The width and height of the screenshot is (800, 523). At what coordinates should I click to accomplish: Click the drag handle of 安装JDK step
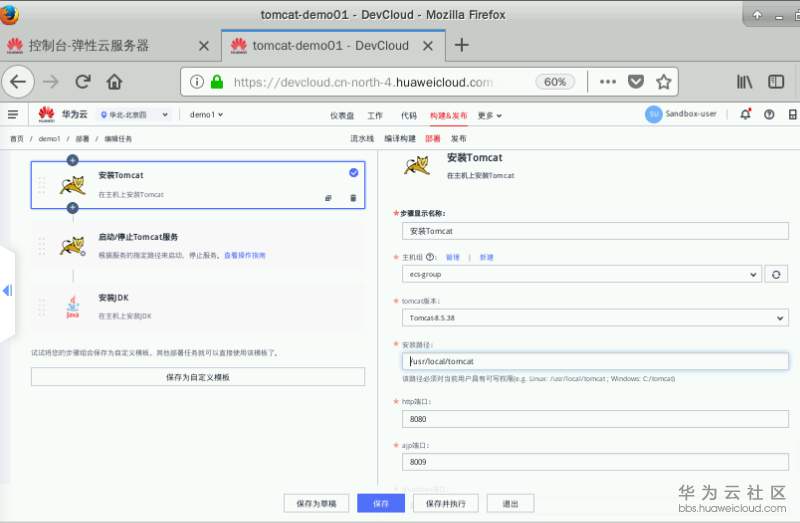[42, 307]
